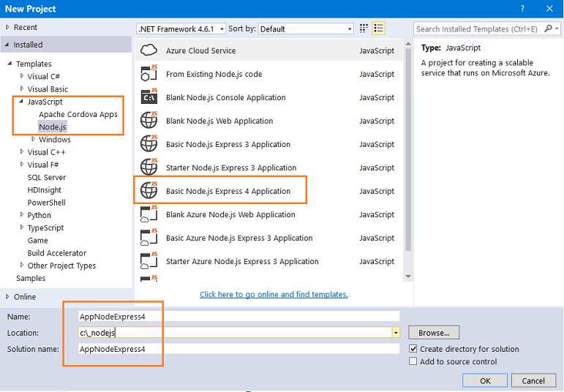This screenshot has width=564, height=392.
Task: Expand the Online section
Action: (x=7, y=297)
